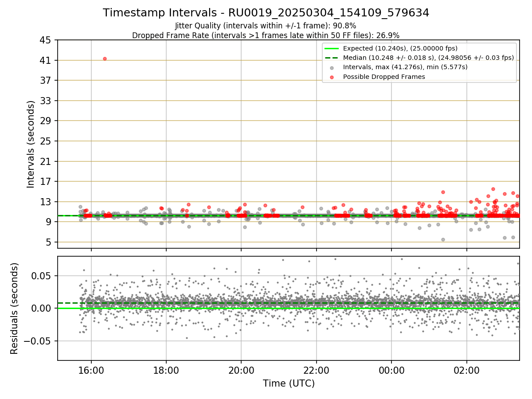
Task: Click the 16:00 x-axis tick label
Action: (91, 370)
